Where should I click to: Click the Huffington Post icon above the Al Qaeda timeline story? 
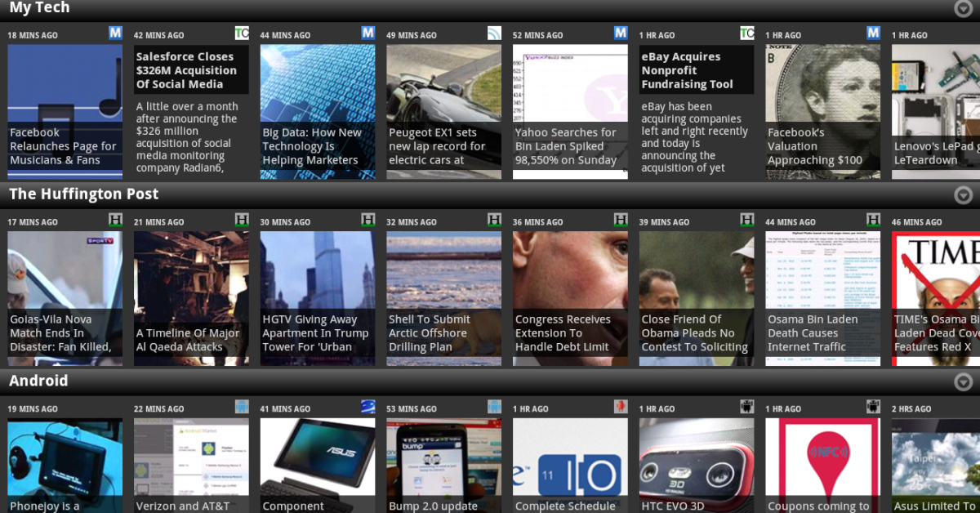242,220
